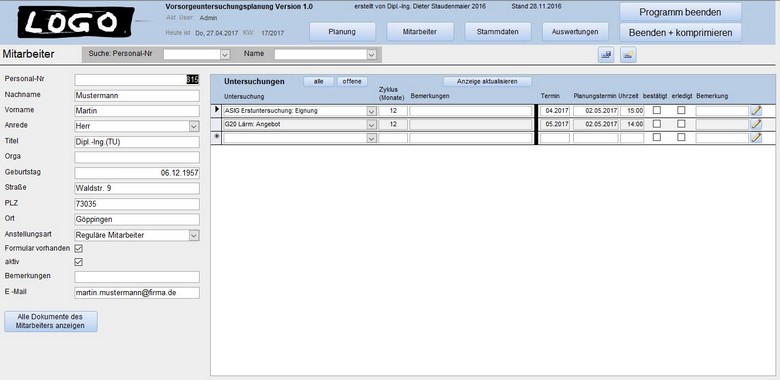
Task: Toggle bestätigt checkbox for ASIG Erstuntersuchung
Action: pyautogui.click(x=657, y=110)
